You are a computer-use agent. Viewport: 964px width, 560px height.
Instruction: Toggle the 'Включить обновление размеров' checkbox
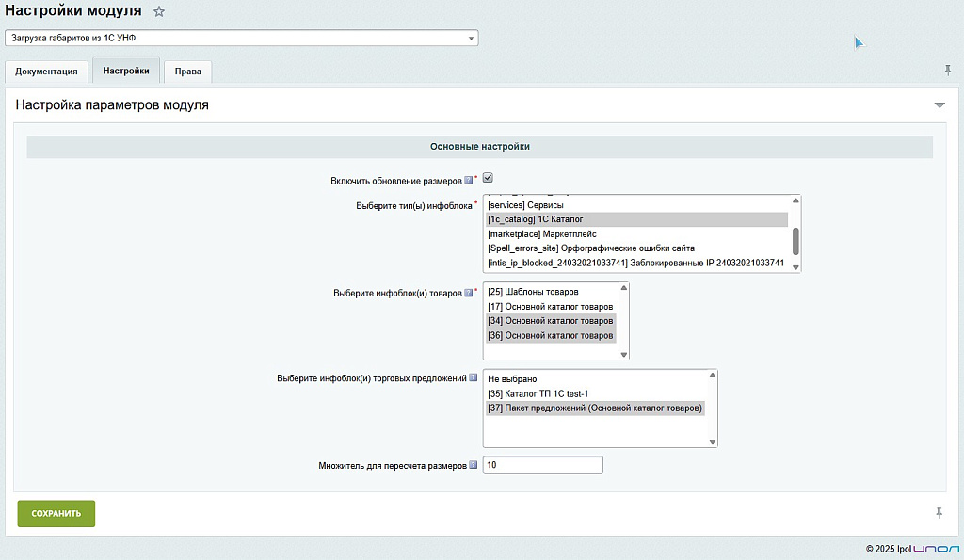coord(488,178)
